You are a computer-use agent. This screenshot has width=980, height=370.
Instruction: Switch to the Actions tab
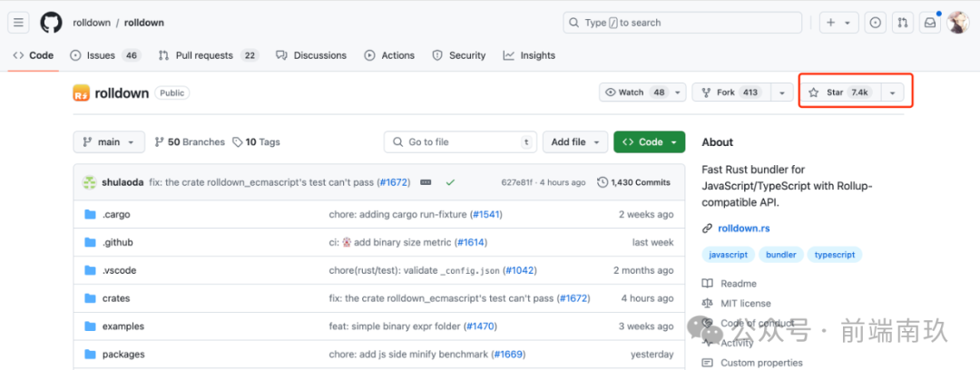coord(389,55)
